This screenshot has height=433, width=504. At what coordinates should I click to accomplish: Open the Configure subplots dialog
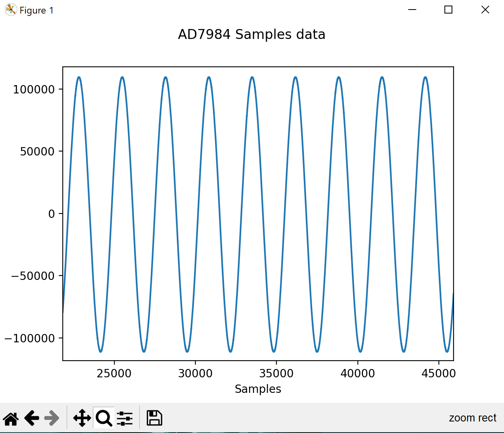point(125,418)
